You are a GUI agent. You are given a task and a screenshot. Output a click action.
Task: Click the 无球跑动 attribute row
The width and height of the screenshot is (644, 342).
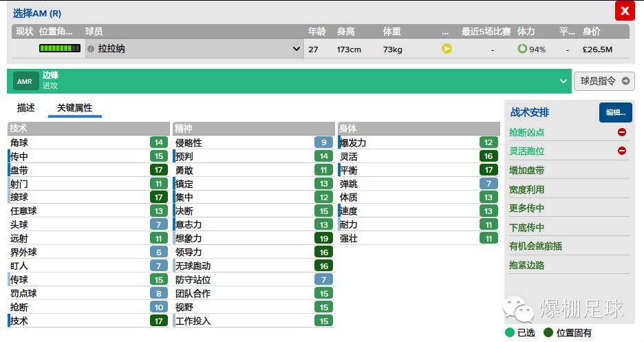pyautogui.click(x=253, y=266)
